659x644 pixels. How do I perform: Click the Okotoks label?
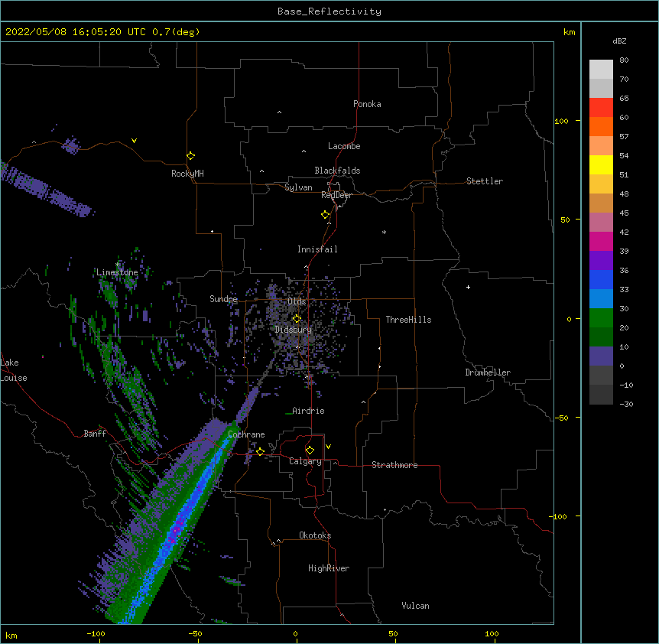pos(315,535)
